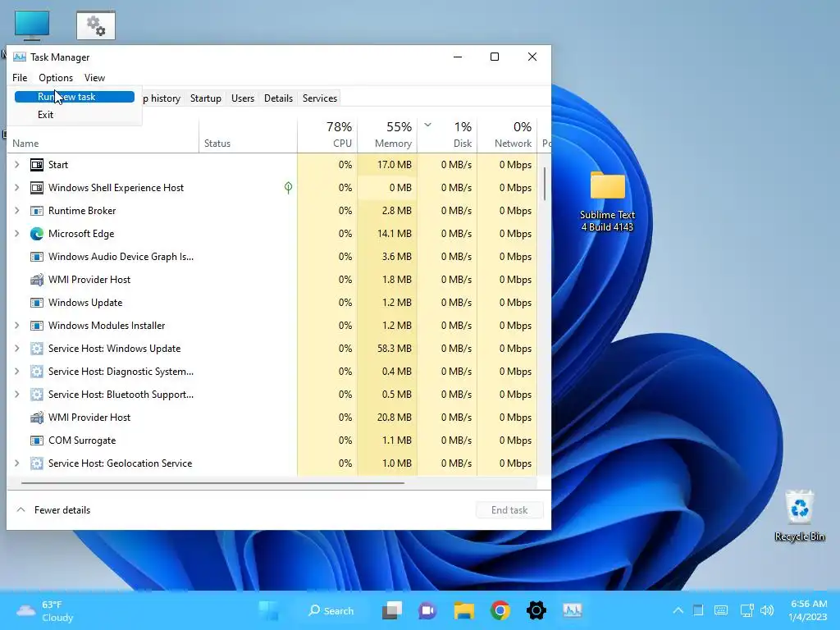This screenshot has height=630, width=840.
Task: Open the monitor desktop shortcut icon
Action: [32, 25]
